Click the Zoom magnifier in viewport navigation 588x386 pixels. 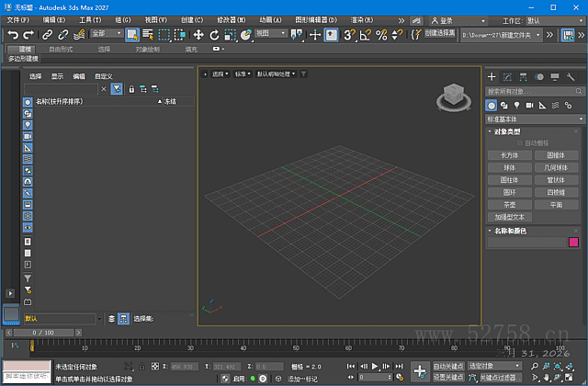click(x=535, y=366)
